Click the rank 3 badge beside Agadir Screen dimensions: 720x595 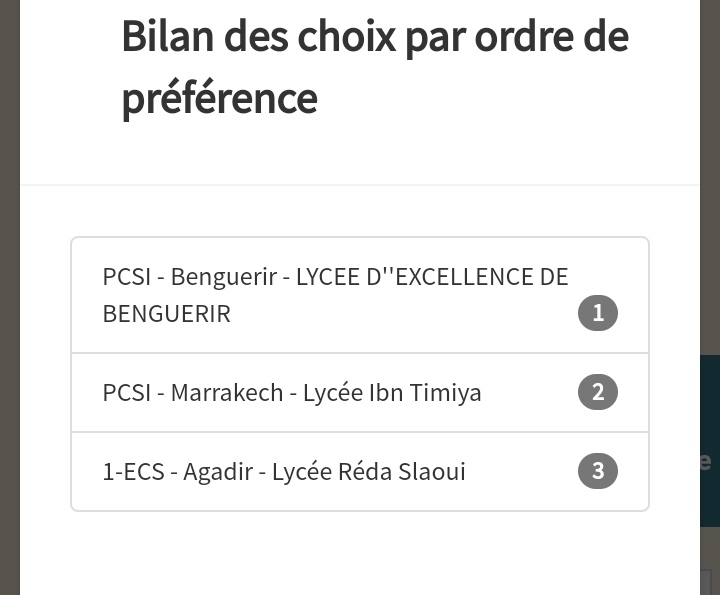pyautogui.click(x=598, y=471)
